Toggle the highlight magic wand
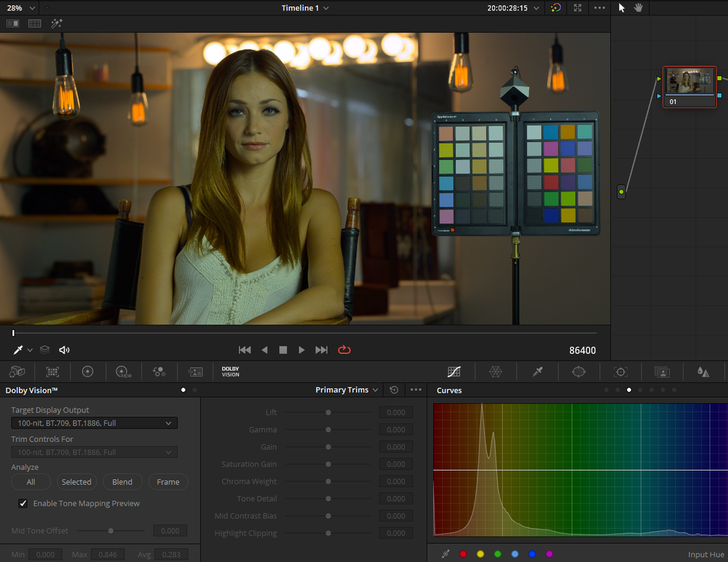 (57, 23)
